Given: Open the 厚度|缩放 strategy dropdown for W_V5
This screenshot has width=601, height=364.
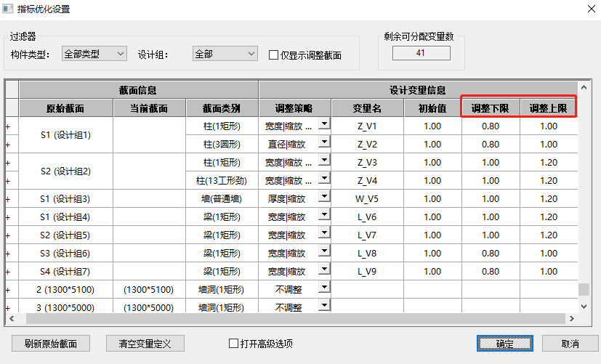Looking at the screenshot, I should 324,197.
